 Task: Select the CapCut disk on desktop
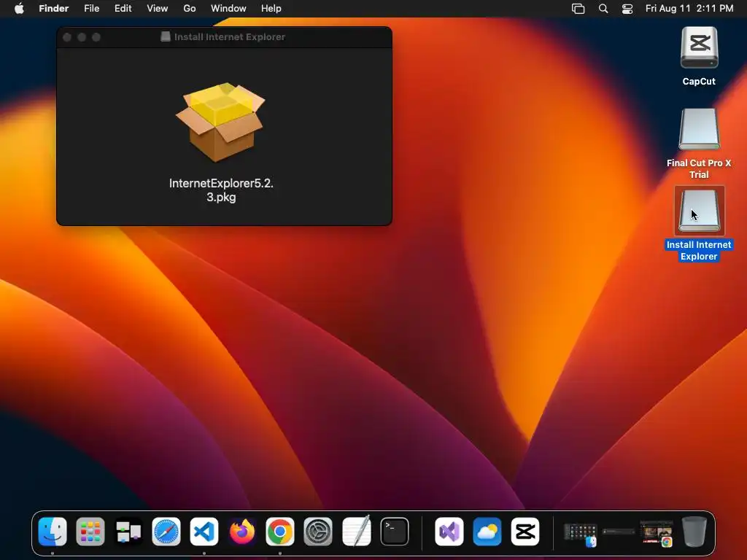point(699,48)
